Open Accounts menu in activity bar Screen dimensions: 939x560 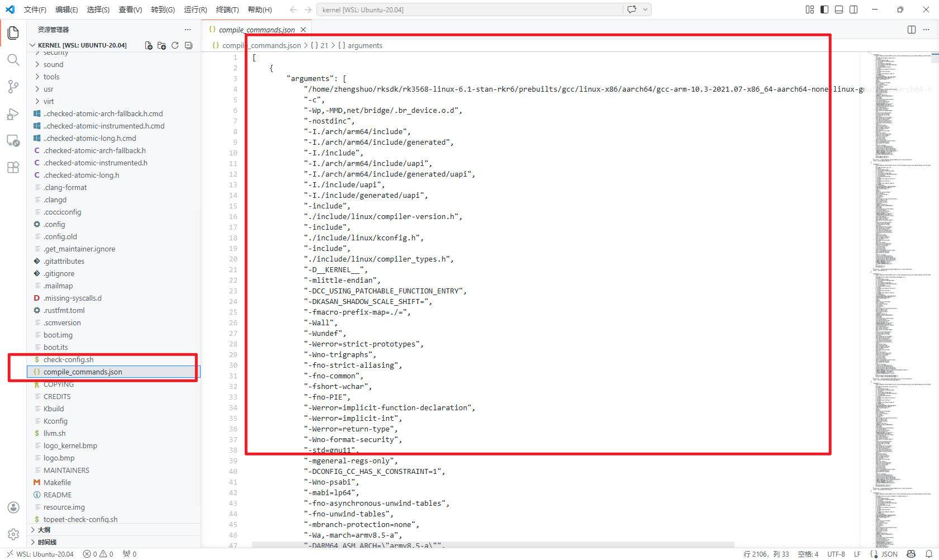pos(13,507)
